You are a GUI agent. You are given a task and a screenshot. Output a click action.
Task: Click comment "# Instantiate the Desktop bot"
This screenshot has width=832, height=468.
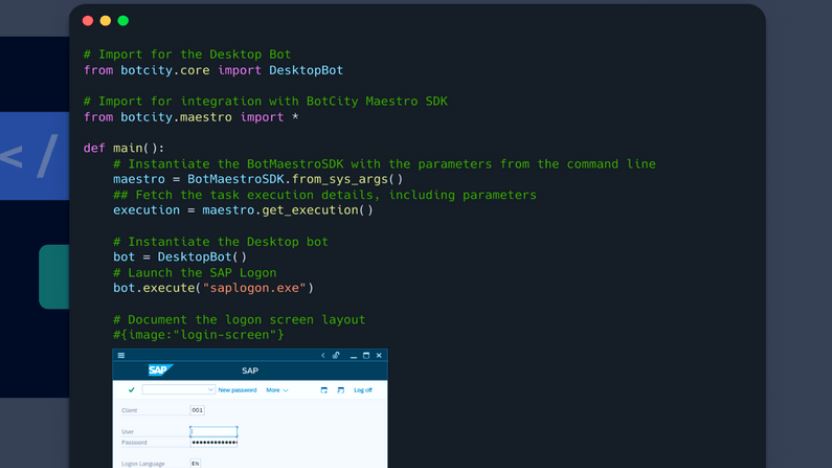coord(221,242)
